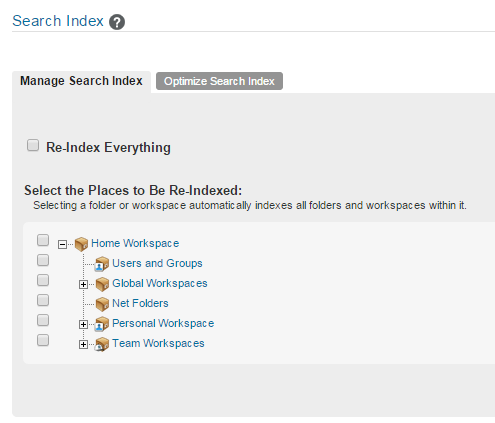The height and width of the screenshot is (423, 495).
Task: Open the Net Folders link
Action: pos(140,303)
